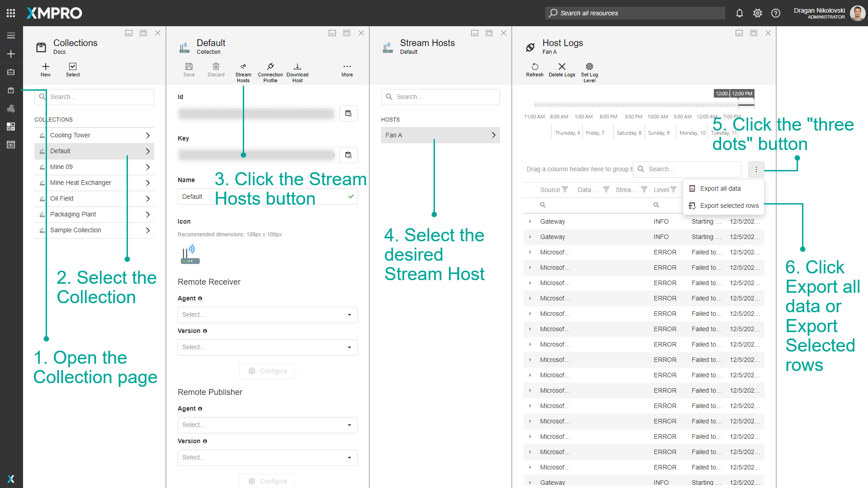Click the timeline range selector handle
Image resolution: width=868 pixels, height=488 pixels.
click(746, 105)
